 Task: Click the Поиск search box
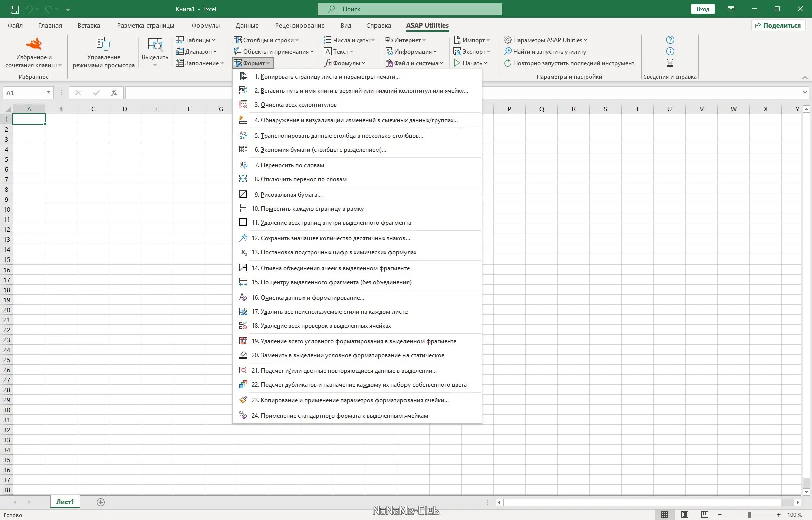click(410, 9)
